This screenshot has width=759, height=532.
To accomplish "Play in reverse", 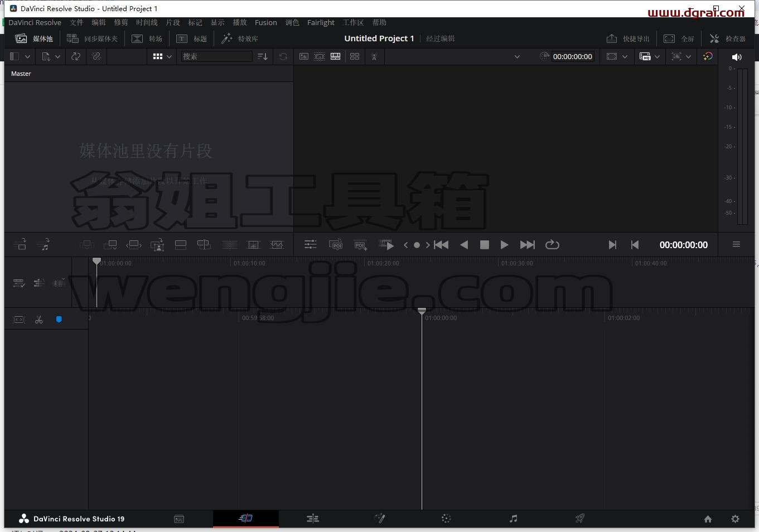I will point(464,245).
